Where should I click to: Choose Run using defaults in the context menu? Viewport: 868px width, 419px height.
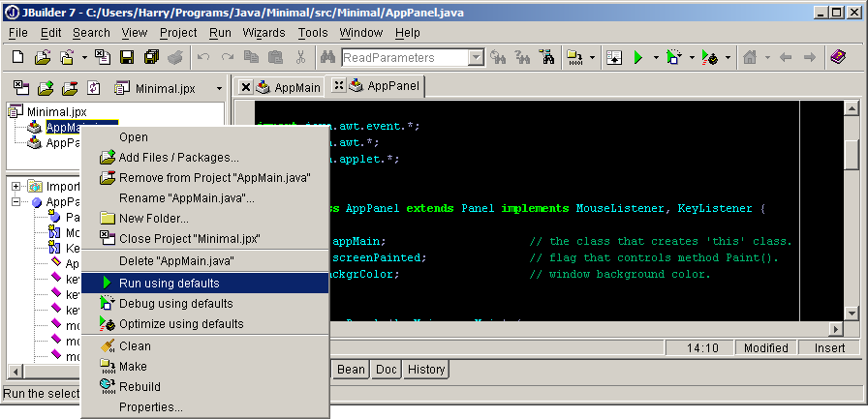pyautogui.click(x=205, y=283)
